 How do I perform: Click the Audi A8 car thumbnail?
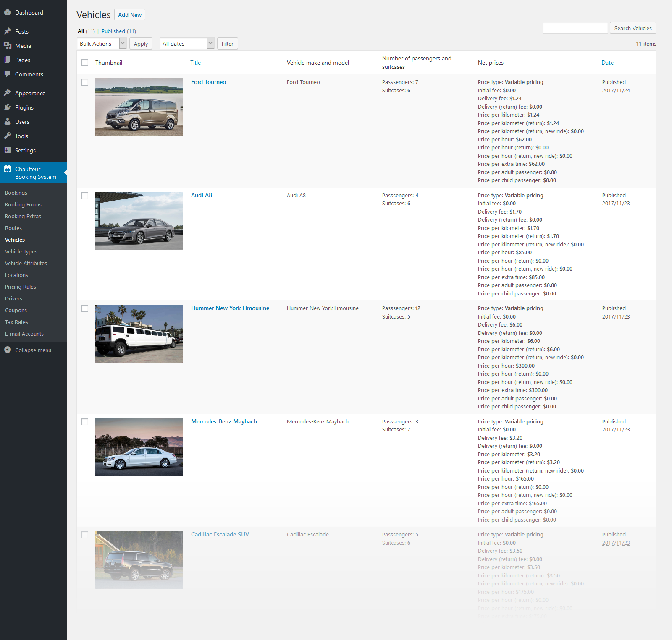click(139, 221)
